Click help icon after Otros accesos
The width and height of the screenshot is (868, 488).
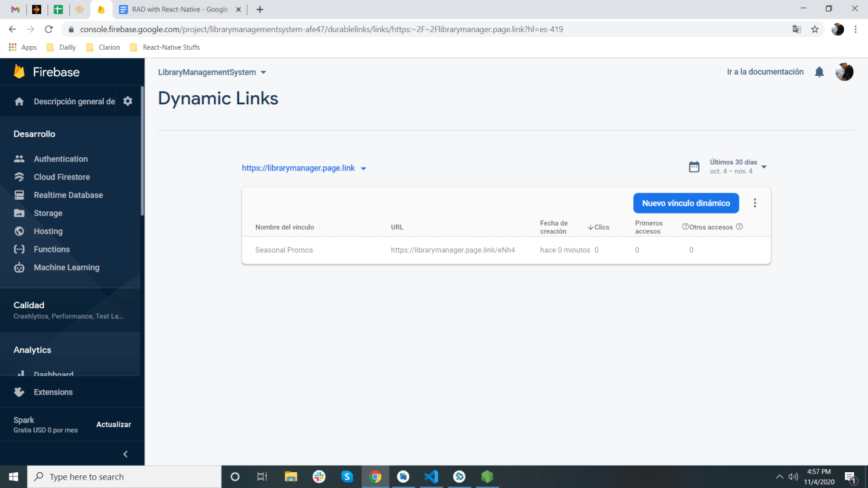pos(739,226)
